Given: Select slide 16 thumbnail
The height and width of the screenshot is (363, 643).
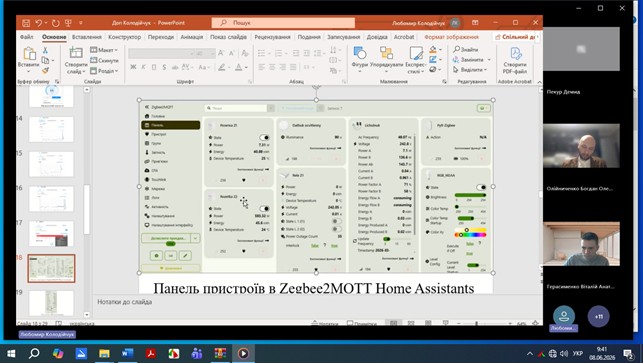Looking at the screenshot, I should [x=51, y=199].
